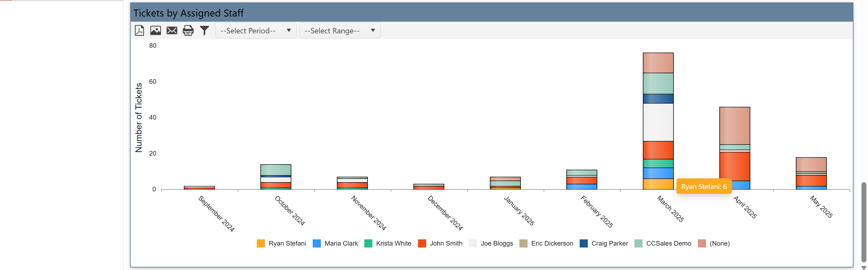This screenshot has height=270, width=868.
Task: Save the chart as an image
Action: pyautogui.click(x=155, y=31)
